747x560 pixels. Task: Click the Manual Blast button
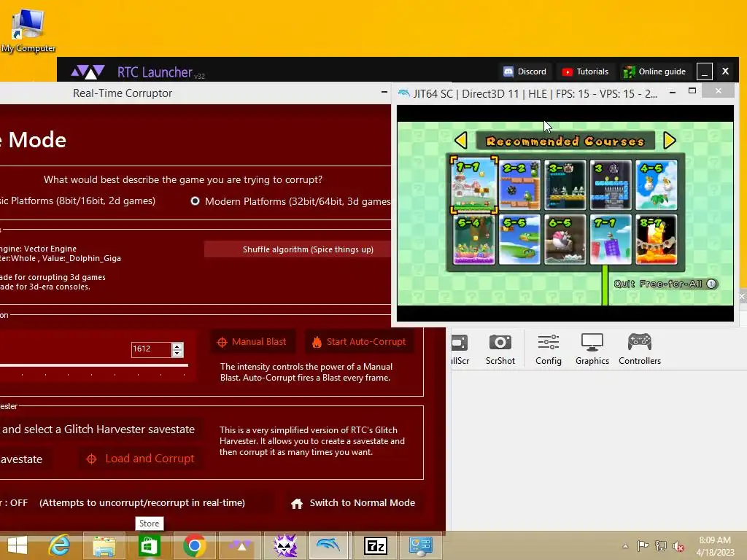(x=252, y=342)
